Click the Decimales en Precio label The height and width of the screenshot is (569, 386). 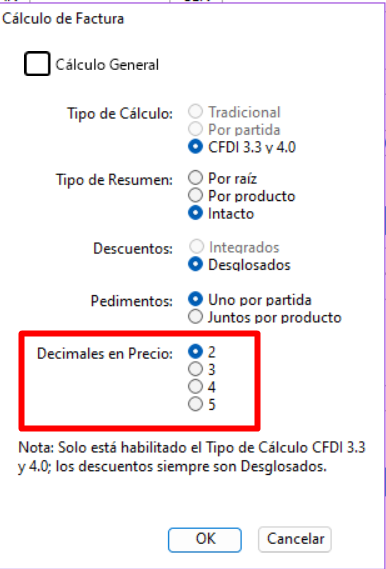pos(105,353)
